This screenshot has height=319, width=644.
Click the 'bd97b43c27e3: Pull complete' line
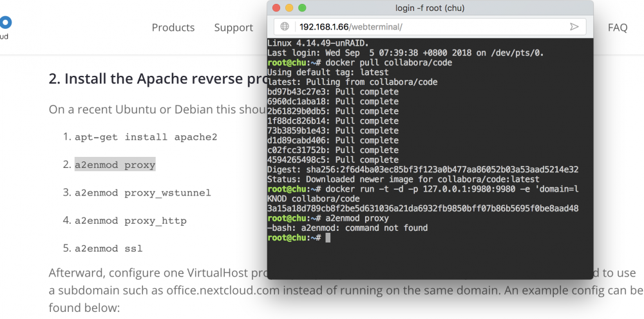[x=333, y=92]
